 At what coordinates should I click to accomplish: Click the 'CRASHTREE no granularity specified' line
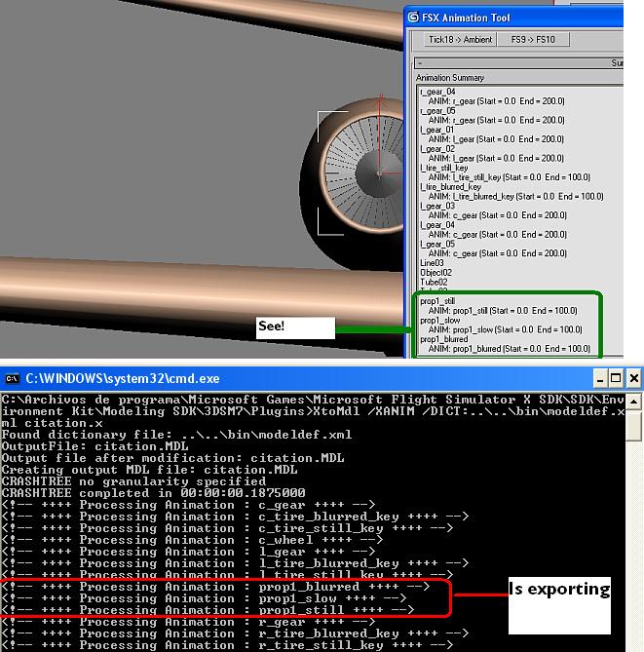tap(133, 481)
